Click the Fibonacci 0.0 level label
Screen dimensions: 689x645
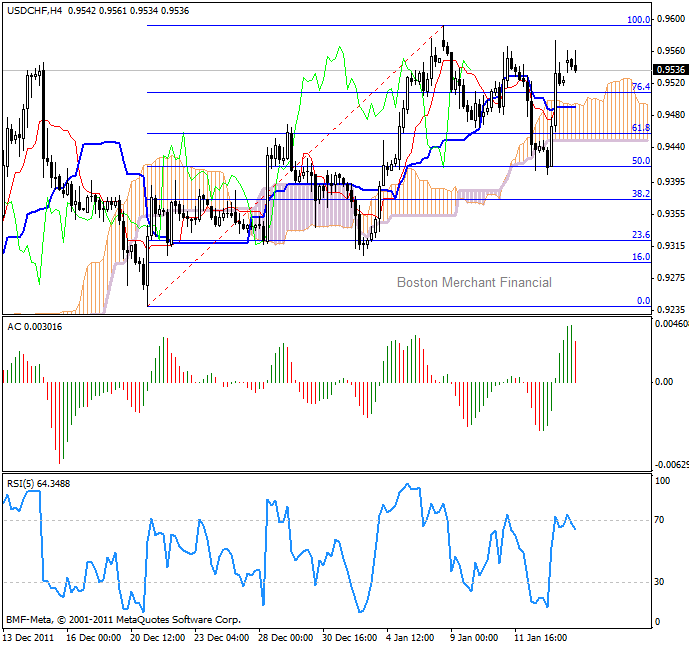click(x=644, y=301)
